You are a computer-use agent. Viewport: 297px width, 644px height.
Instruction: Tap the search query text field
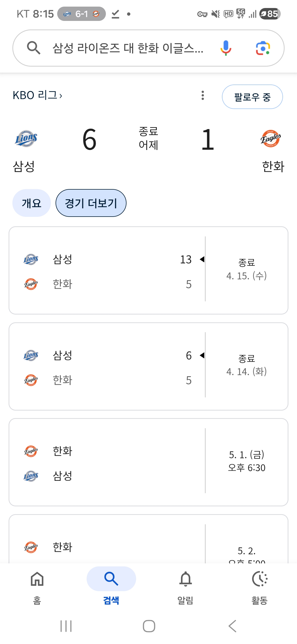click(x=128, y=48)
